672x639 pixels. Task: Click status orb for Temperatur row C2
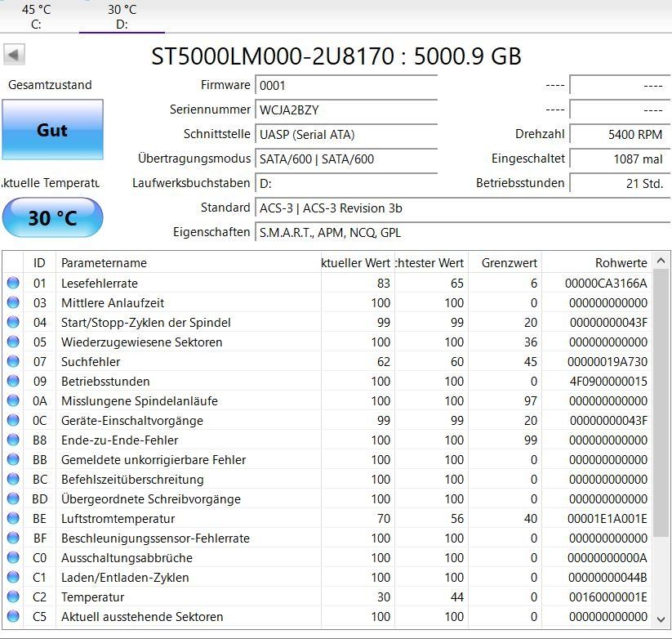point(13,597)
